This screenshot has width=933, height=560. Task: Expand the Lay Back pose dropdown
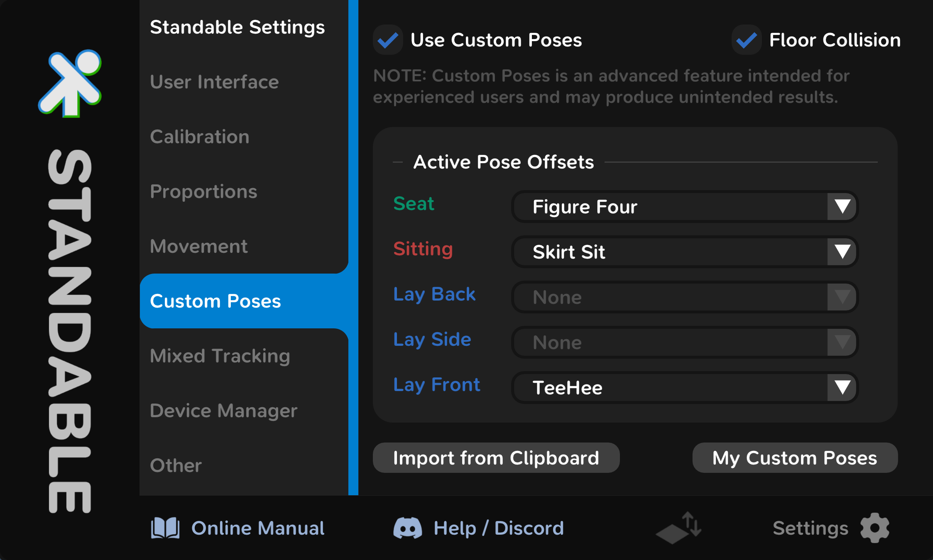pyautogui.click(x=684, y=297)
